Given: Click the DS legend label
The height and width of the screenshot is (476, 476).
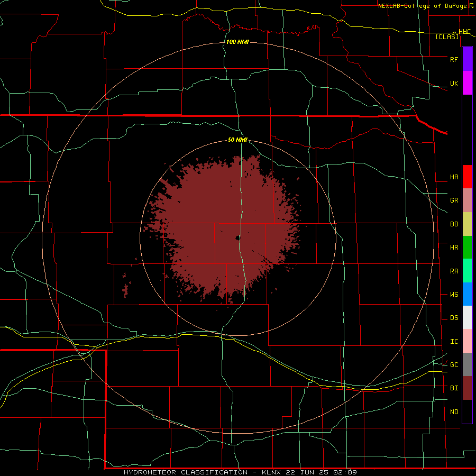Looking at the screenshot, I should [x=454, y=318].
